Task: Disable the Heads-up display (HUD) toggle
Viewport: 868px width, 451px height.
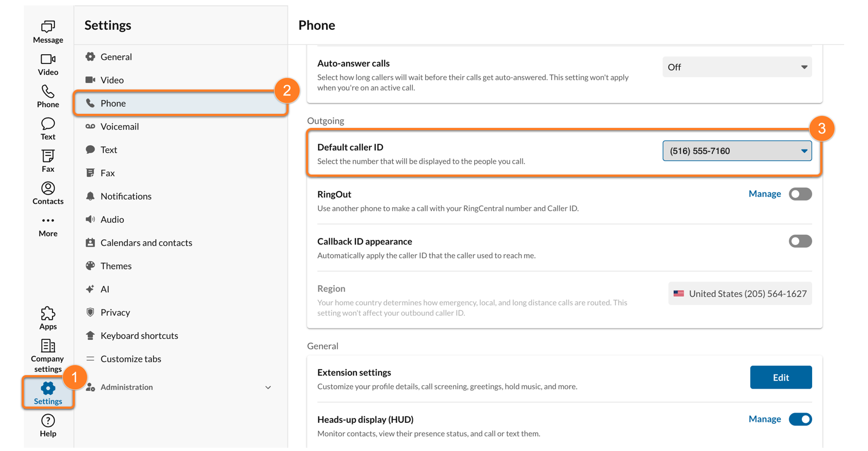Action: [800, 419]
